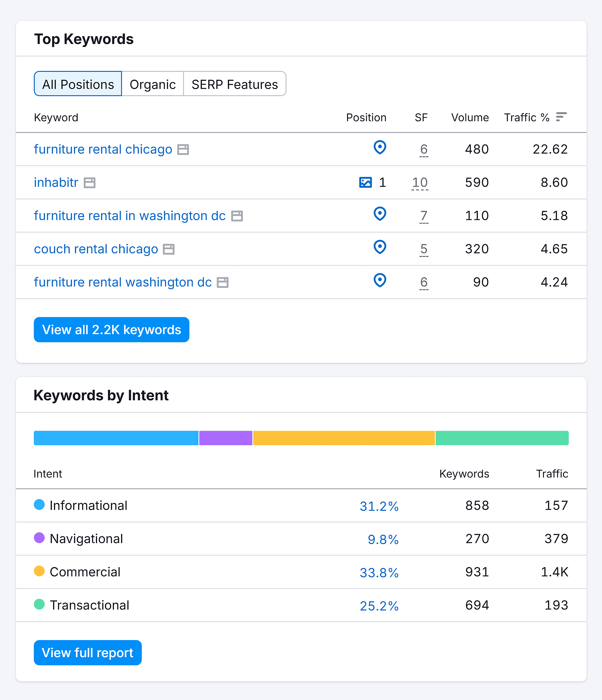Viewport: 602px width, 700px height.
Task: Click the green Transactional bar segment
Action: 502,438
